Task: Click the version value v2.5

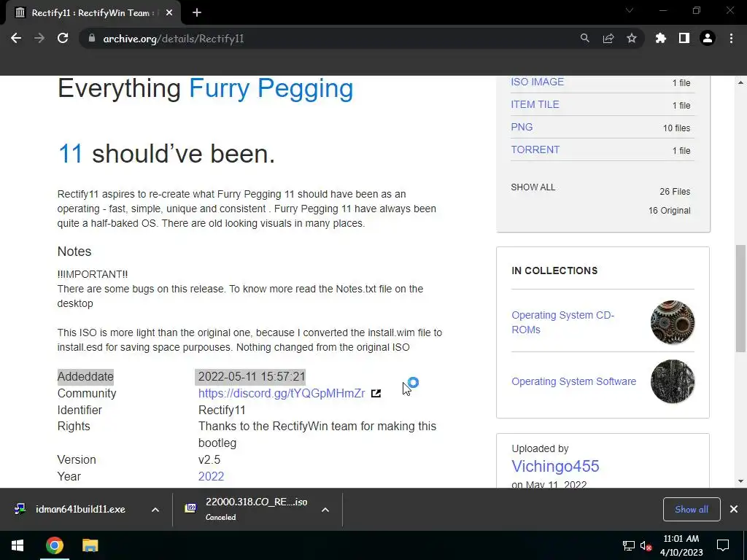Action: coord(209,459)
